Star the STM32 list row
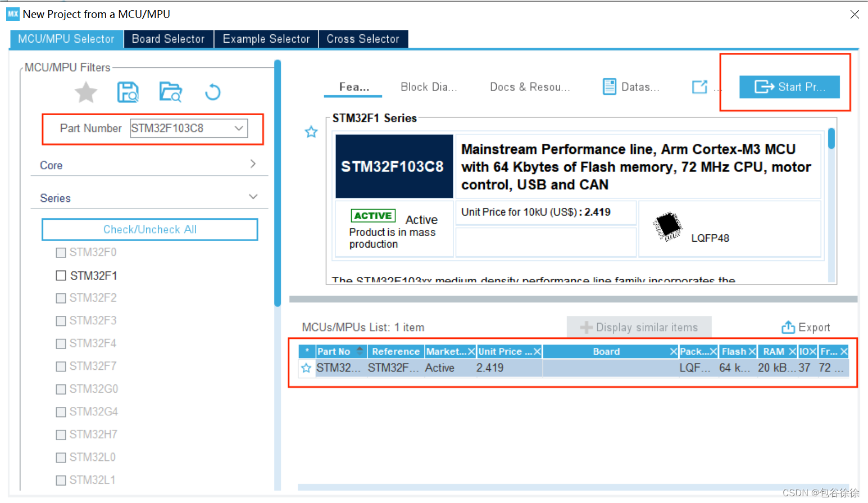Image resolution: width=868 pixels, height=503 pixels. pyautogui.click(x=306, y=368)
